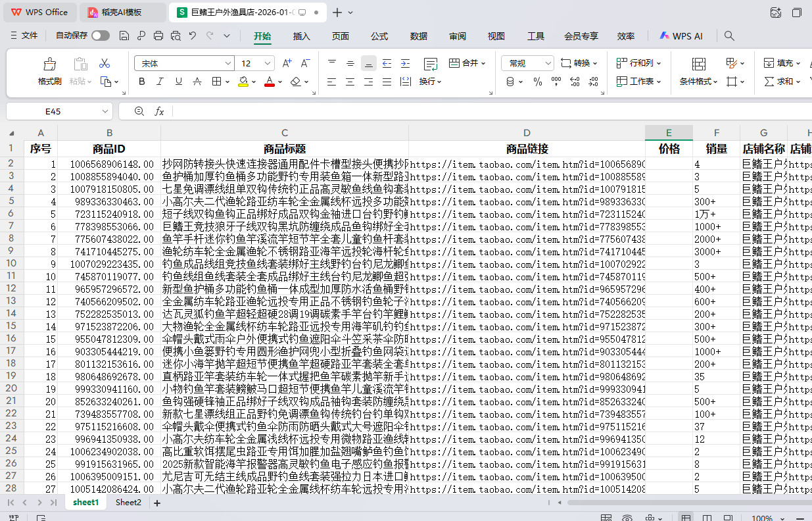Open Sheet2 worksheet tab

tap(128, 503)
